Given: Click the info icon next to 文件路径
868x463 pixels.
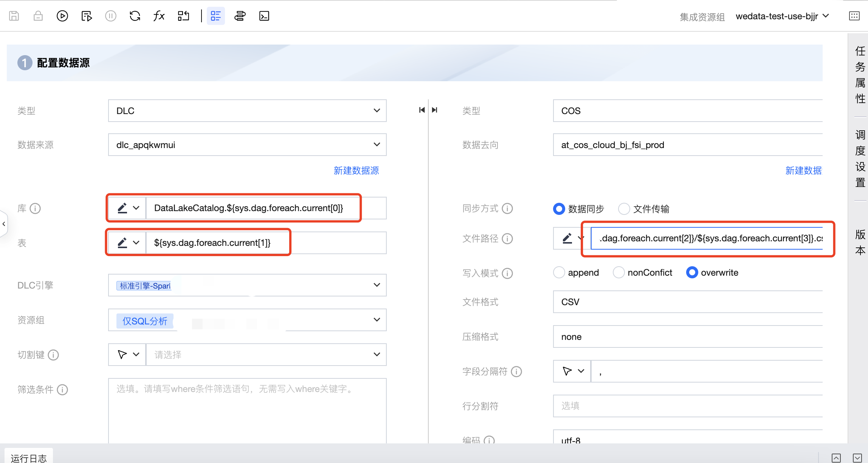Looking at the screenshot, I should (x=507, y=239).
